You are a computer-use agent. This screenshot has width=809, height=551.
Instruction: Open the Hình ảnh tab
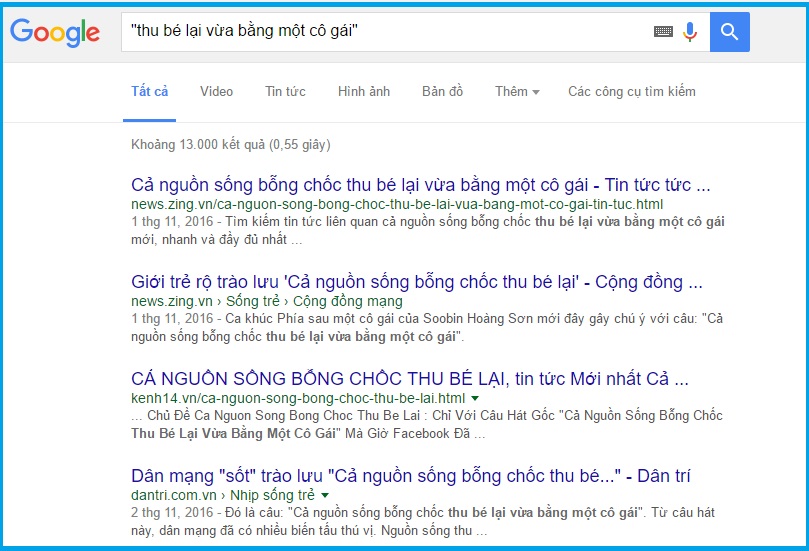364,91
